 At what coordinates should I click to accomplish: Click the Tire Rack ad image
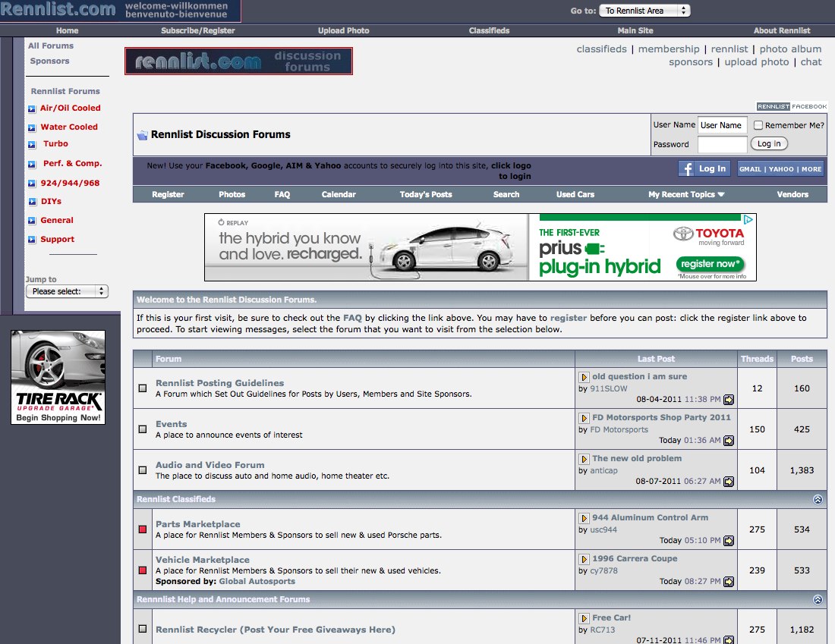point(58,377)
